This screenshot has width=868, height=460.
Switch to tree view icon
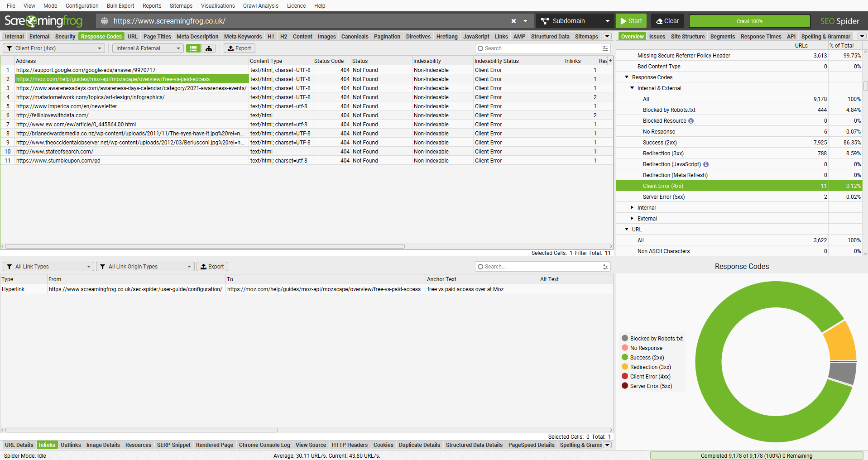209,48
